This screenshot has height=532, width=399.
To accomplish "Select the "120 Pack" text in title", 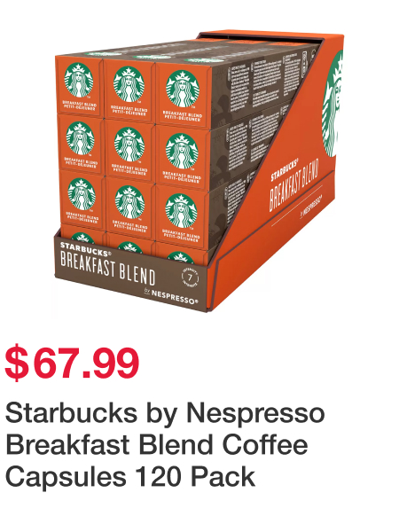I will (195, 476).
